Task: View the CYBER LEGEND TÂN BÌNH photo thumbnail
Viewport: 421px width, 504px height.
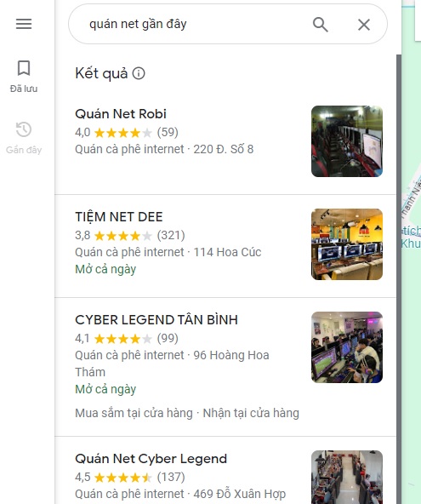Action: 347,347
